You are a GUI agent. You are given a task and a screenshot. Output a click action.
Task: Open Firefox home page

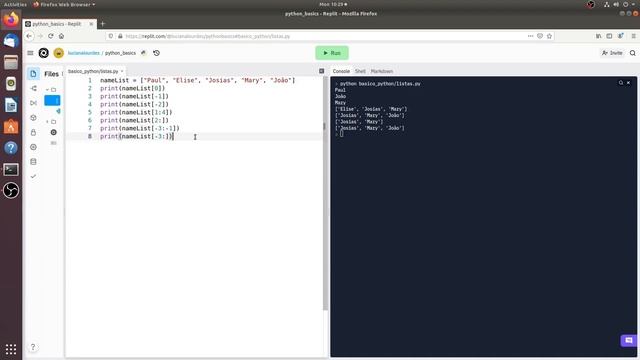coord(61,36)
